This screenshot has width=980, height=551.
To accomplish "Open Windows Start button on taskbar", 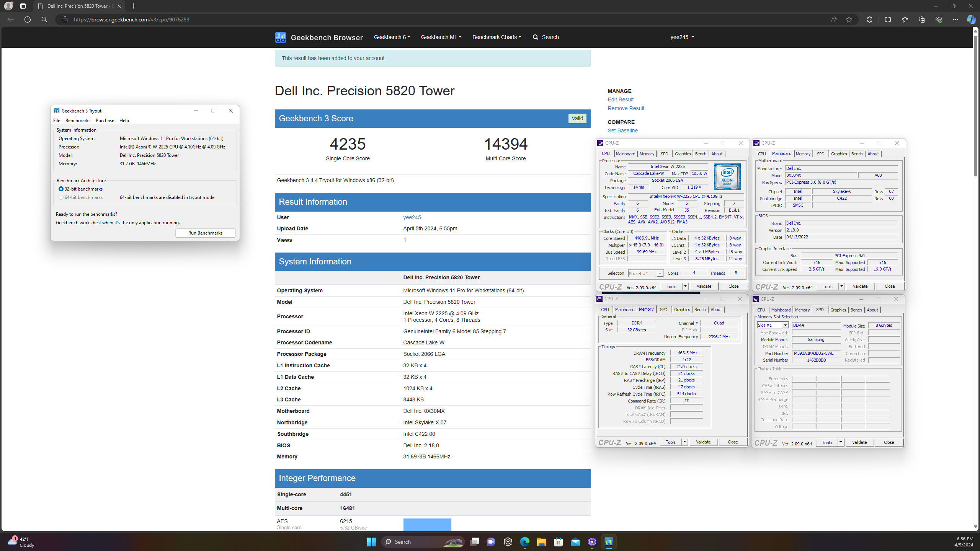I will pos(371,542).
